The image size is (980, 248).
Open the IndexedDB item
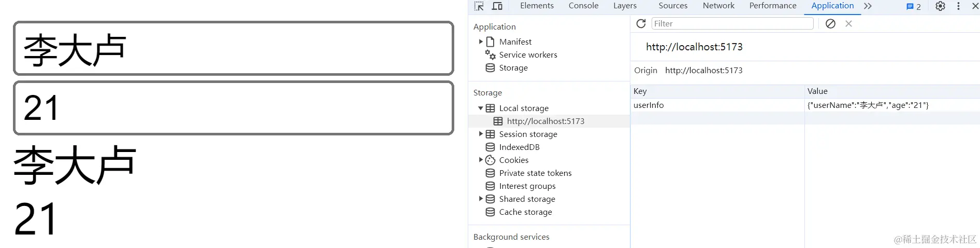[x=519, y=147]
